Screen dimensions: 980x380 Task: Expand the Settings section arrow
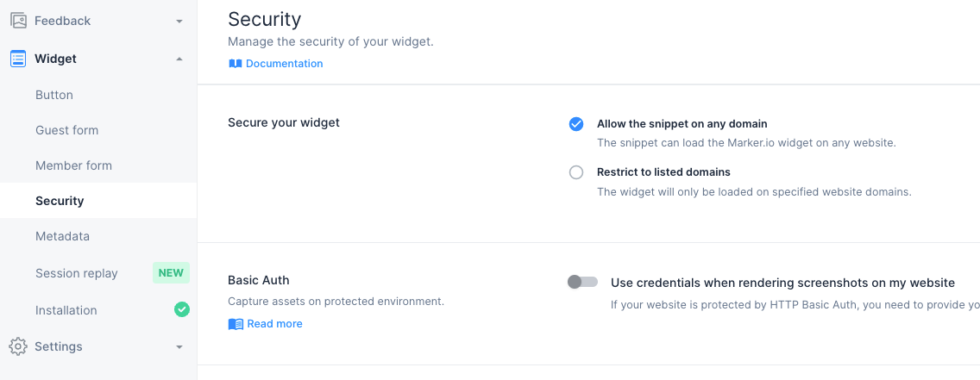pos(179,346)
